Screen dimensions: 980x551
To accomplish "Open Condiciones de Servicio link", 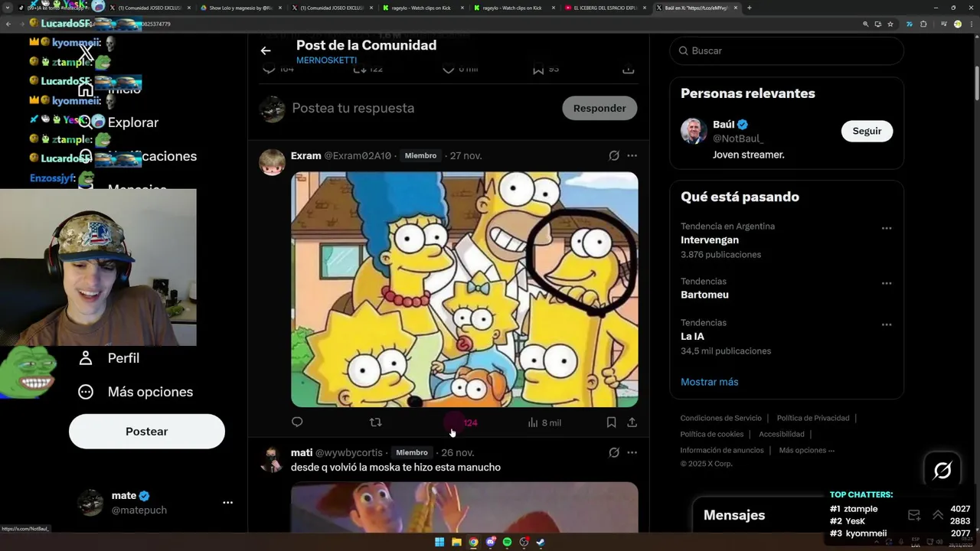I will tap(721, 418).
